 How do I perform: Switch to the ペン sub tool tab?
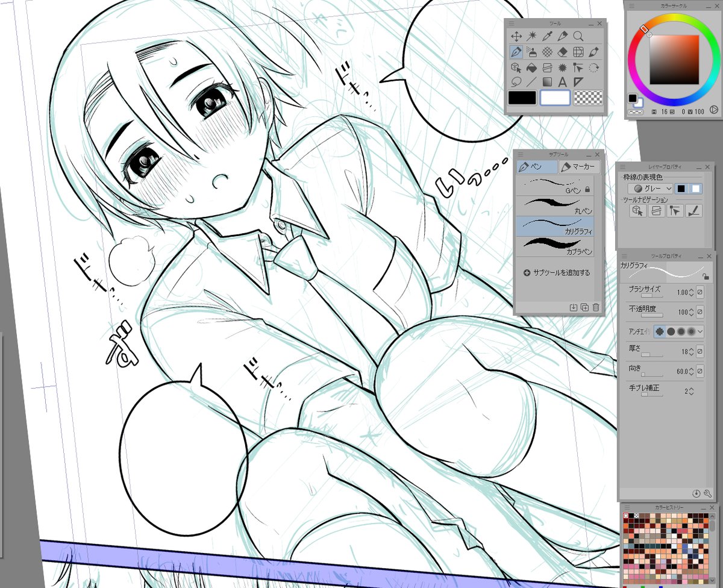click(537, 166)
